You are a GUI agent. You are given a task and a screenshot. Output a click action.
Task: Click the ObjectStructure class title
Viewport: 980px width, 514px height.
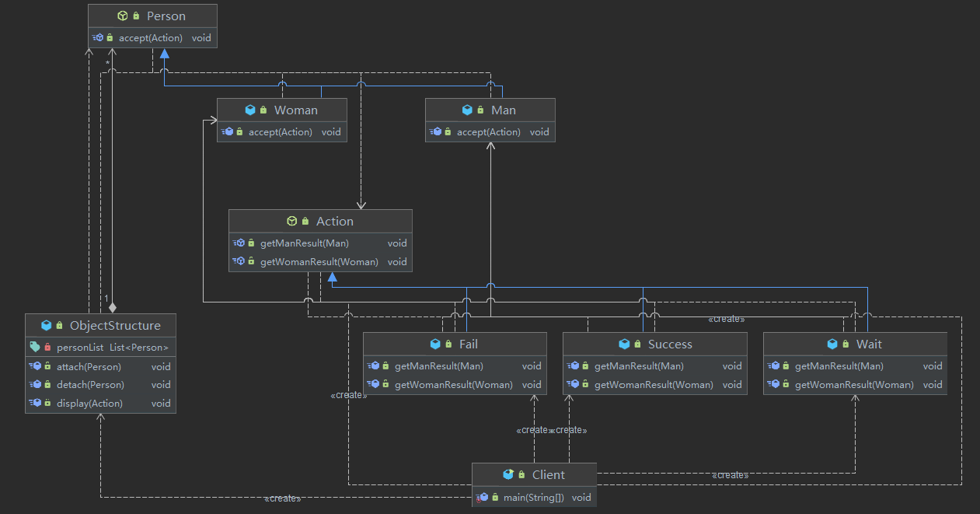[115, 326]
